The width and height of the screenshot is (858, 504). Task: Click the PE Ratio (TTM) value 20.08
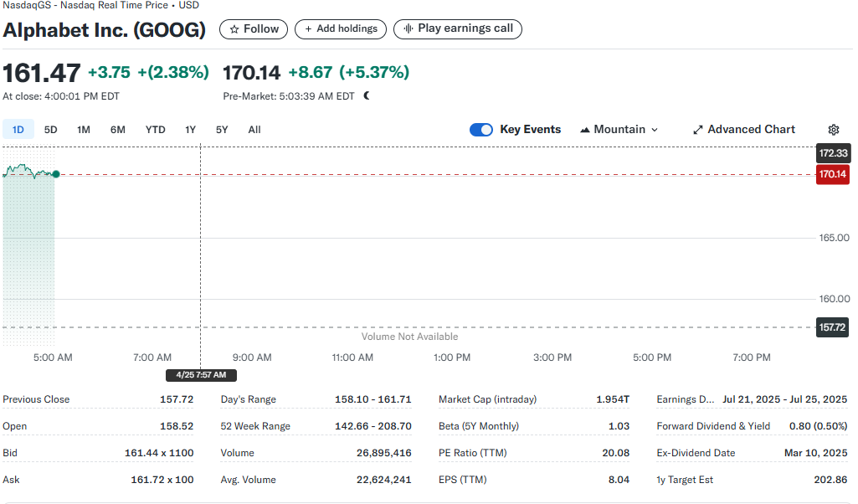(615, 453)
